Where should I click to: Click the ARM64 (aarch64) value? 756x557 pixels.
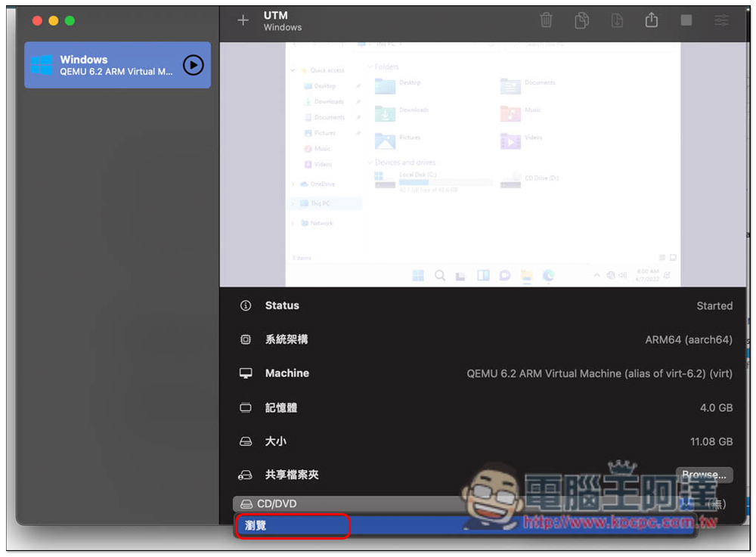click(x=689, y=339)
